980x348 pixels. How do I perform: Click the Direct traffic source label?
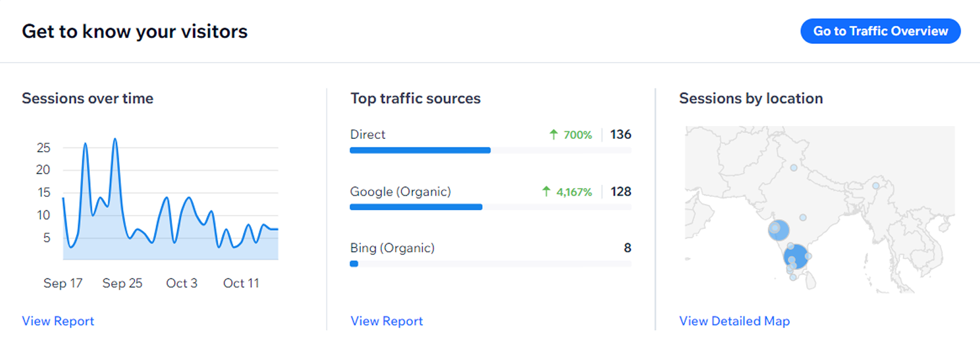pyautogui.click(x=367, y=134)
